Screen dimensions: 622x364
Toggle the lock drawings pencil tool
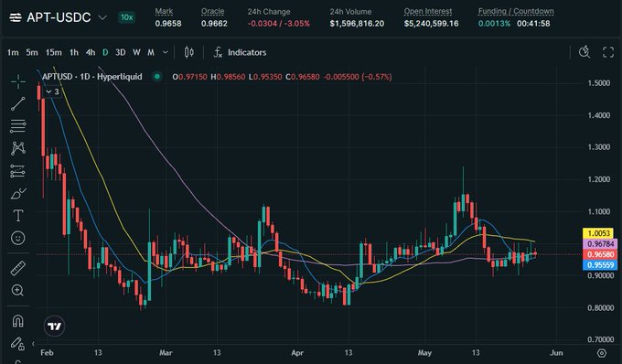pos(17,343)
